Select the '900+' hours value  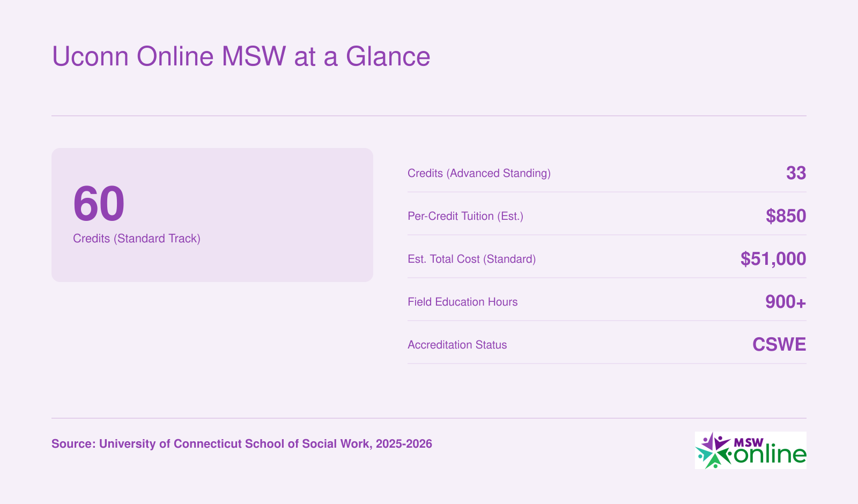(786, 302)
